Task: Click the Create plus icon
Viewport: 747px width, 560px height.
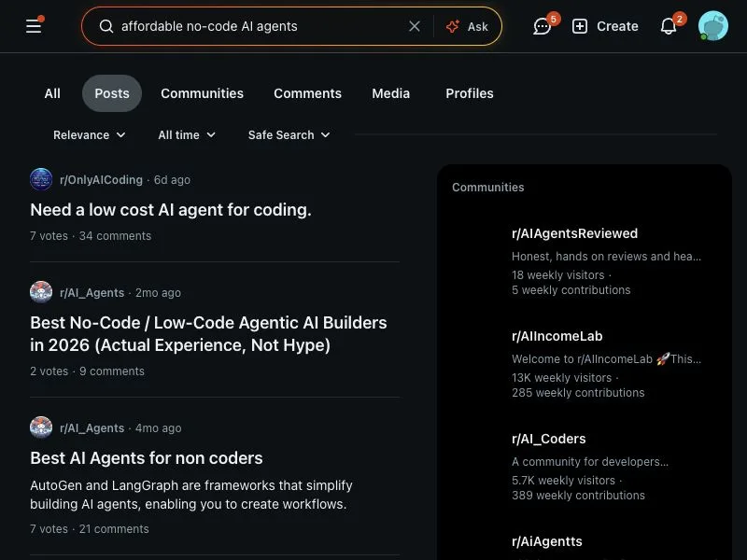Action: (579, 26)
